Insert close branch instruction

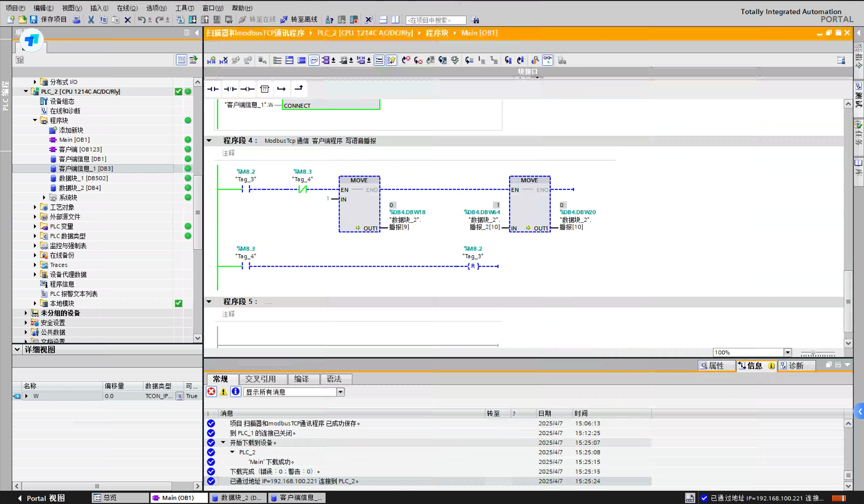(x=298, y=89)
